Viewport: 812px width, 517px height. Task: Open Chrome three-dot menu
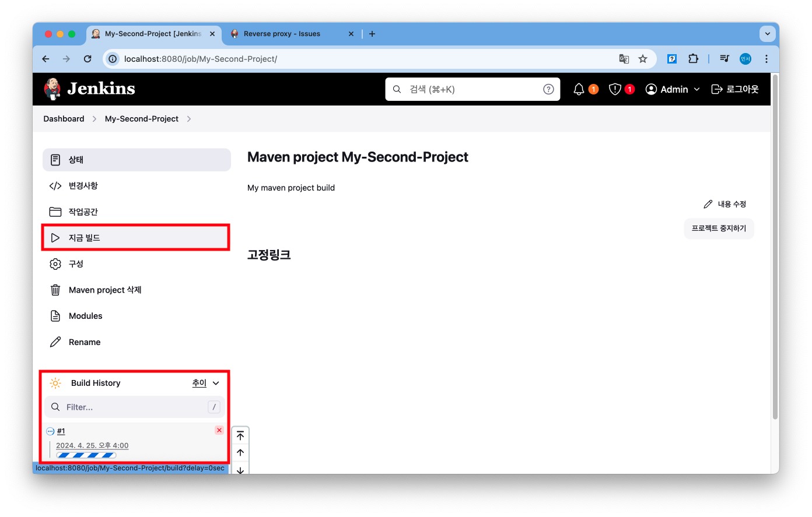click(x=766, y=59)
